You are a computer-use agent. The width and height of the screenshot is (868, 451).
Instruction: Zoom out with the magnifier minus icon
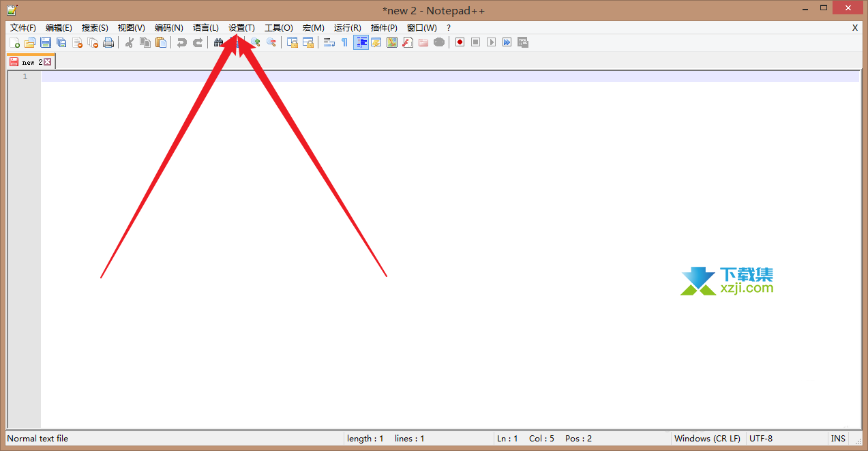(271, 42)
